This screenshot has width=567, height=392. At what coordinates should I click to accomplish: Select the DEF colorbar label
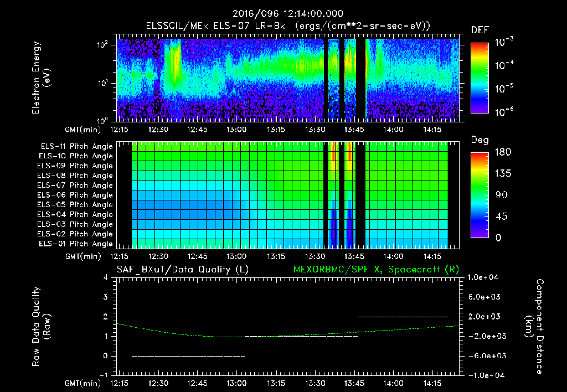tap(480, 30)
